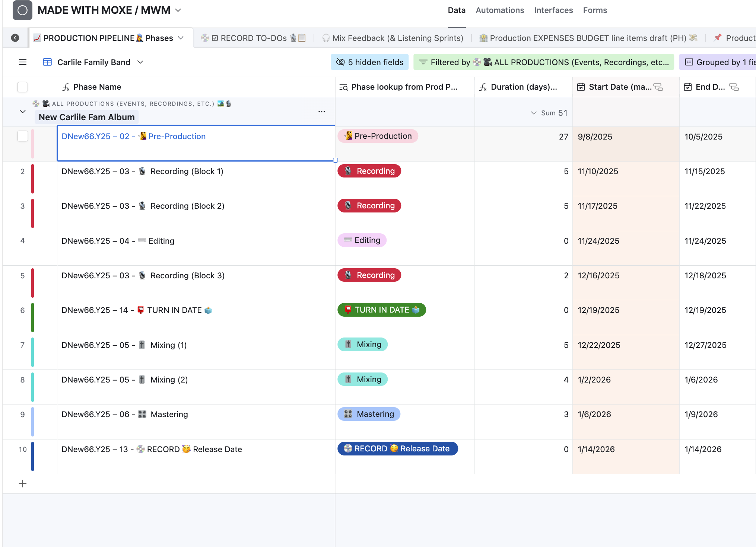
Task: Open the Carlile Family Band view dropdown
Action: pyautogui.click(x=140, y=62)
